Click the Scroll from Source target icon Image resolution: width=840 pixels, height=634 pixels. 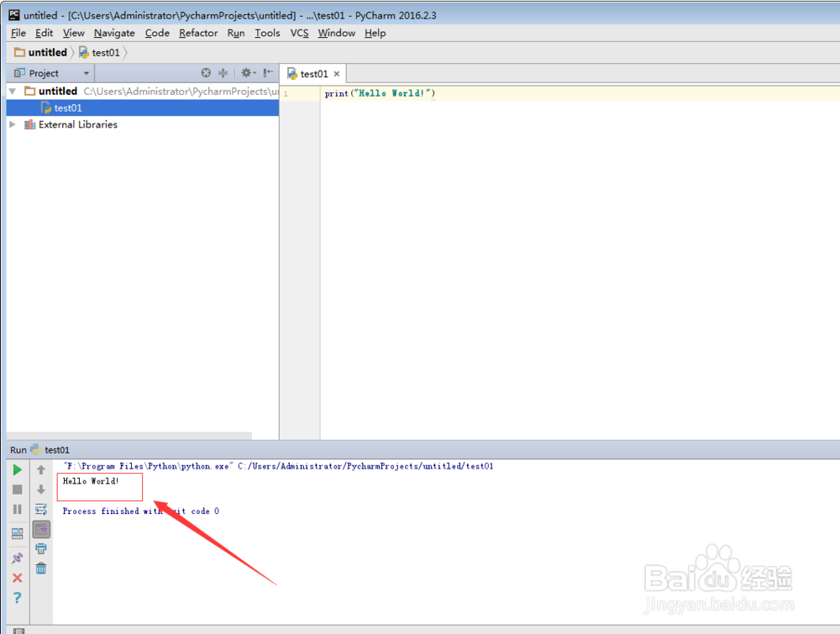point(206,73)
